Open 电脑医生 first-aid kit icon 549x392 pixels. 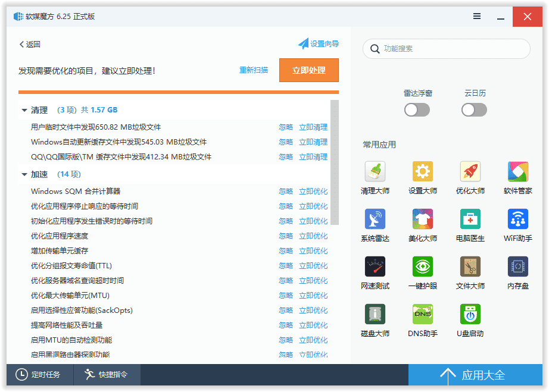click(x=470, y=219)
